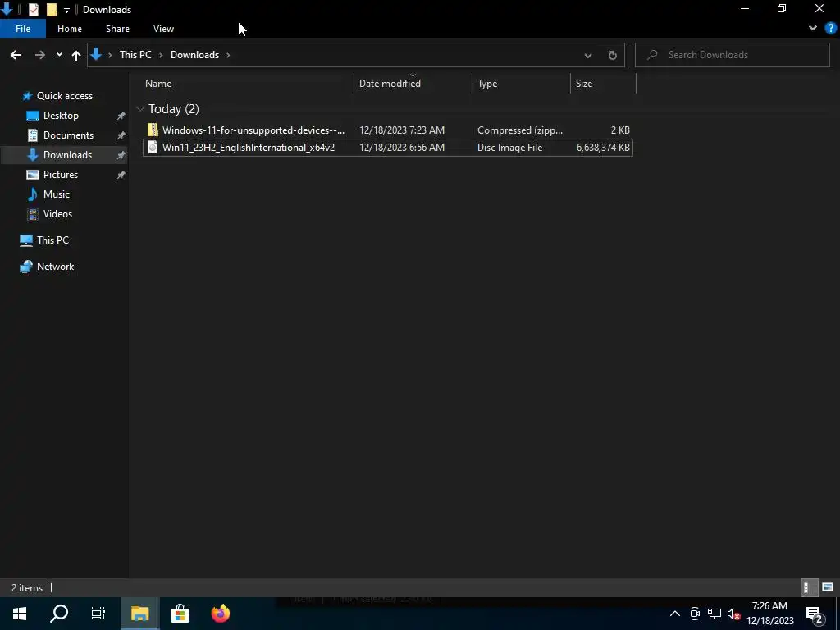Launch Microsoft Store from the taskbar
840x630 pixels.
[x=180, y=614]
